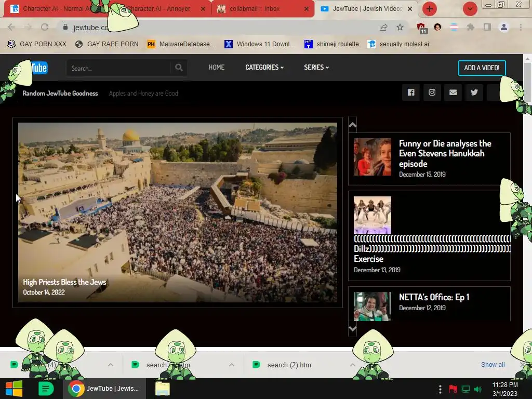Open the JewTube Facebook page icon
Image resolution: width=532 pixels, height=399 pixels.
[411, 92]
